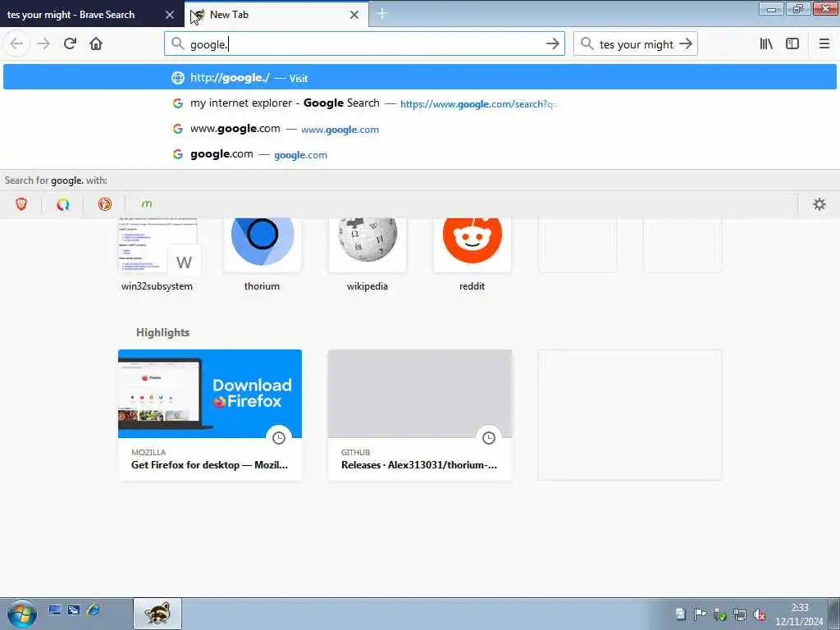Click the green shield security tray icon
Screen dimensions: 840x630
[x=720, y=614]
